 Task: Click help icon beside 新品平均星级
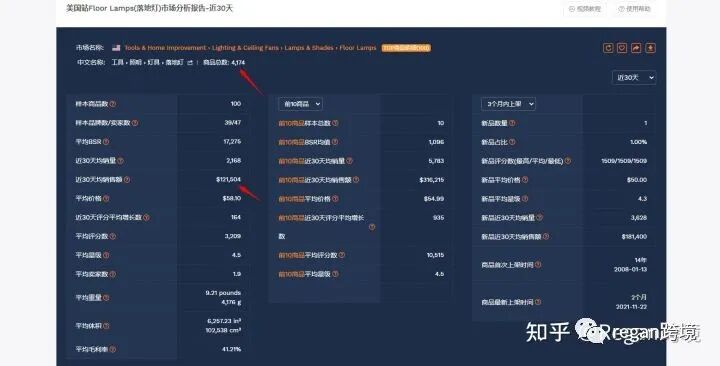525,199
